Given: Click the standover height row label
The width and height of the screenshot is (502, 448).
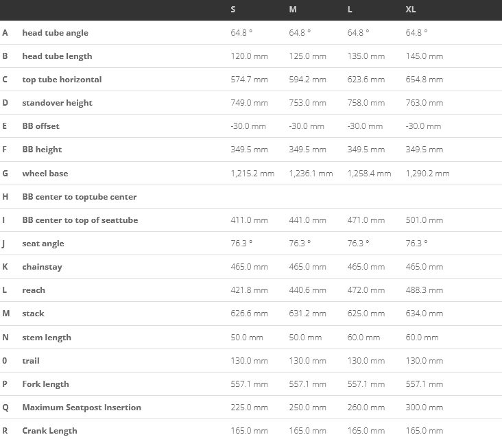Looking at the screenshot, I should click(57, 103).
